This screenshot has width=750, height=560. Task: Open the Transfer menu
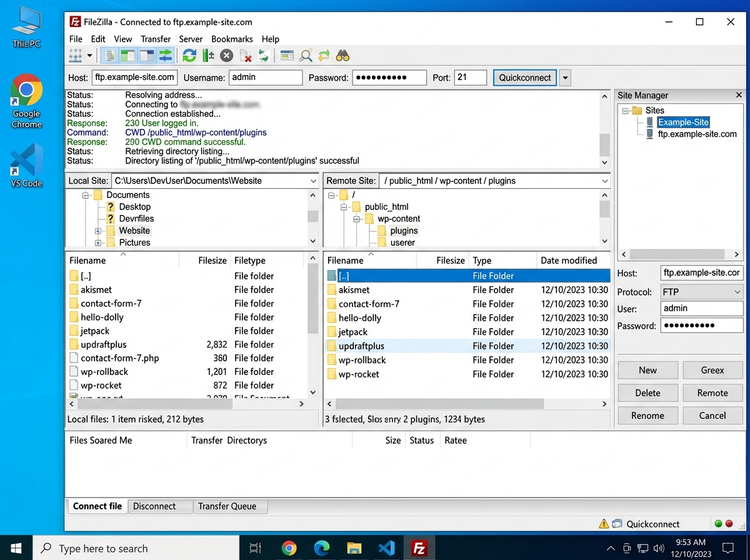(x=156, y=39)
